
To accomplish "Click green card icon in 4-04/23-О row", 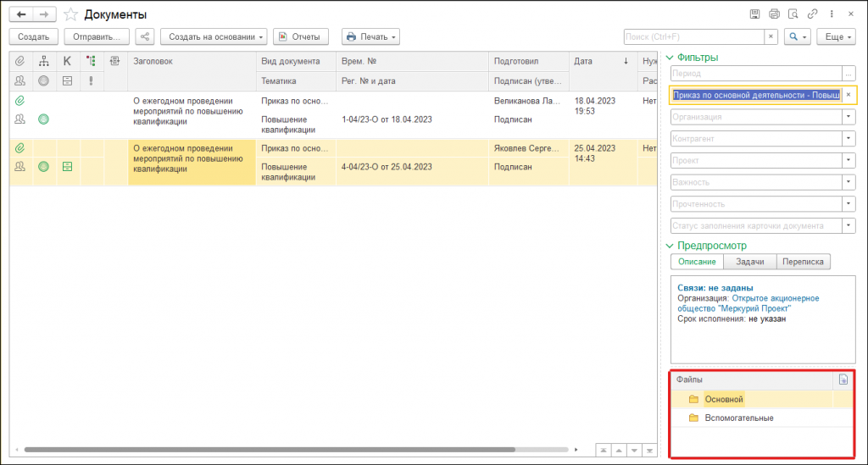I will [x=67, y=166].
